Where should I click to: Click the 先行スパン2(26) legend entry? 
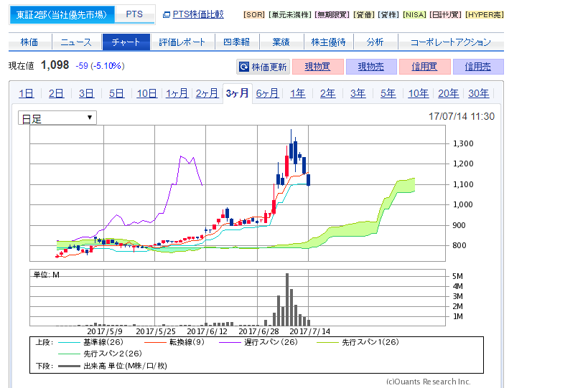tap(100, 354)
